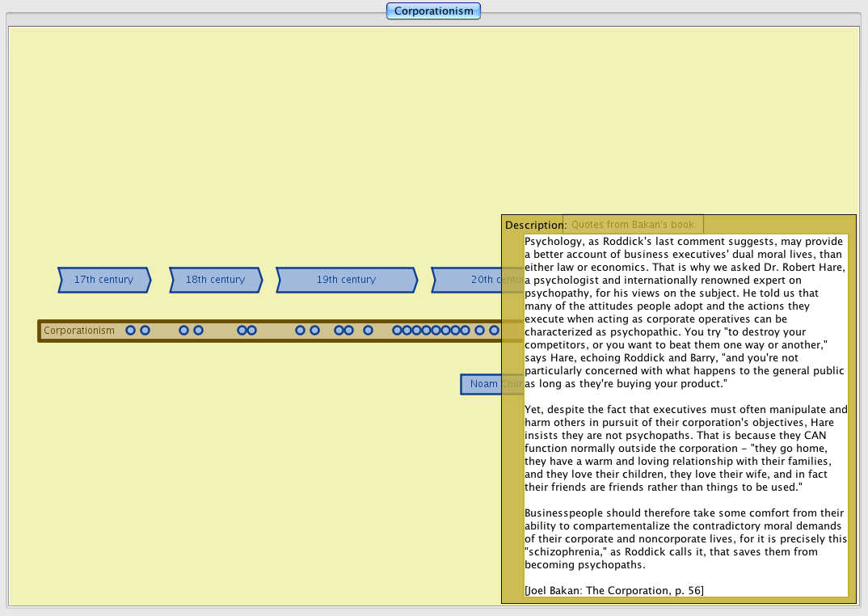Open the sixth event marker on the timeline

[x=252, y=331]
